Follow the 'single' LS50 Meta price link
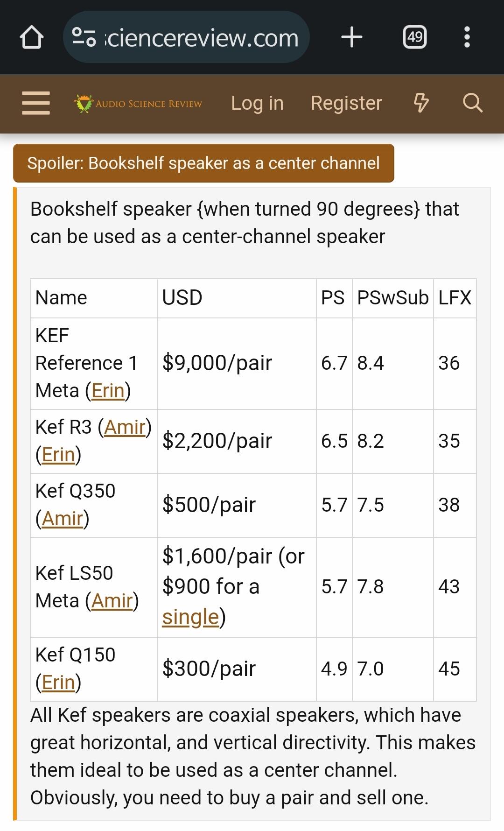The image size is (504, 831). tap(190, 617)
